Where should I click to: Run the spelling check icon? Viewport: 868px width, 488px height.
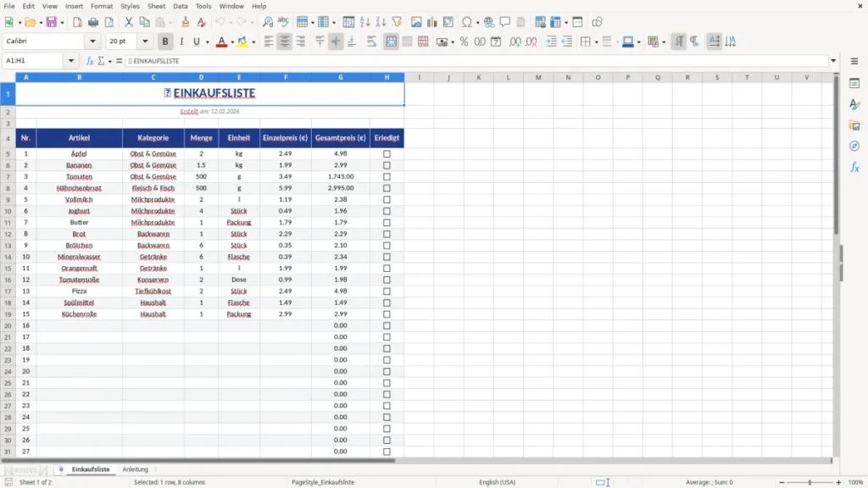[283, 22]
